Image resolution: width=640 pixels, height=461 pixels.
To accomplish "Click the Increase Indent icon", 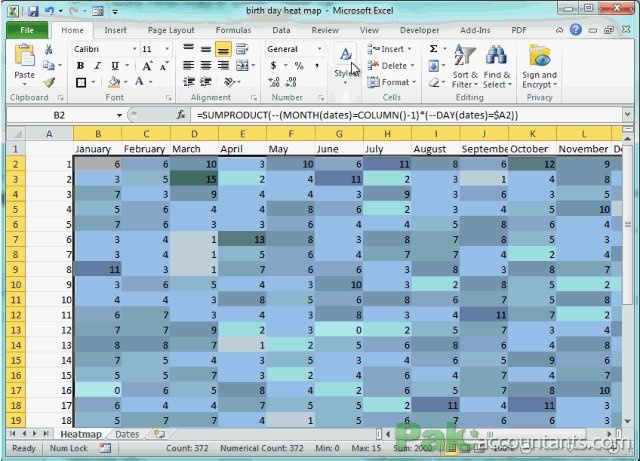I will pyautogui.click(x=205, y=82).
